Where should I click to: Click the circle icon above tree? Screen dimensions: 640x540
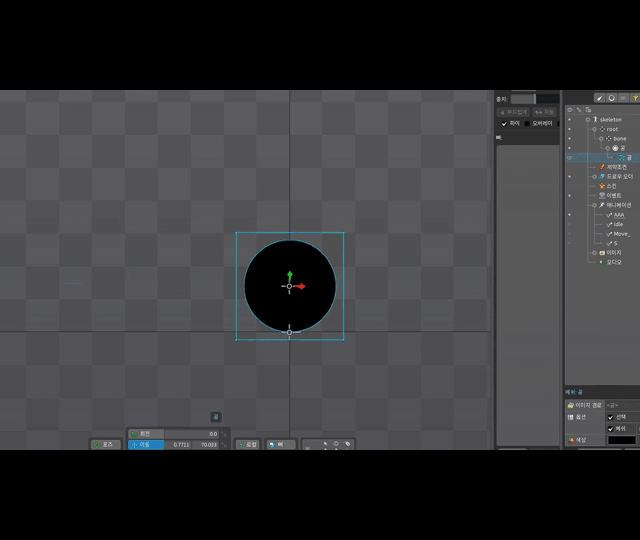611,98
